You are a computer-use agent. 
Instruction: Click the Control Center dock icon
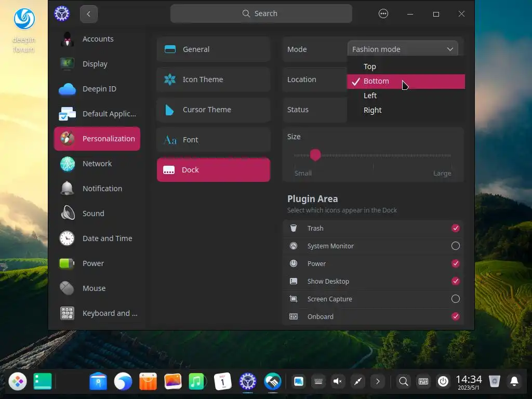click(x=248, y=381)
